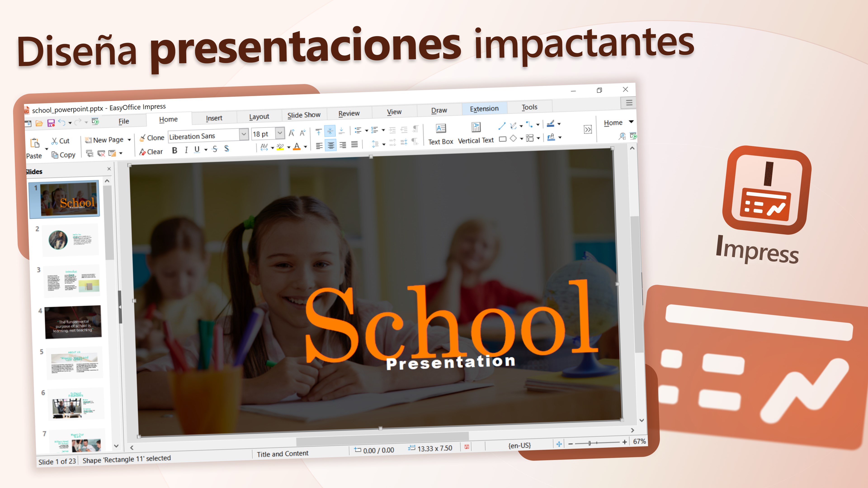
Task: Select slide 2 thumbnail in Slides panel
Action: [x=70, y=240]
